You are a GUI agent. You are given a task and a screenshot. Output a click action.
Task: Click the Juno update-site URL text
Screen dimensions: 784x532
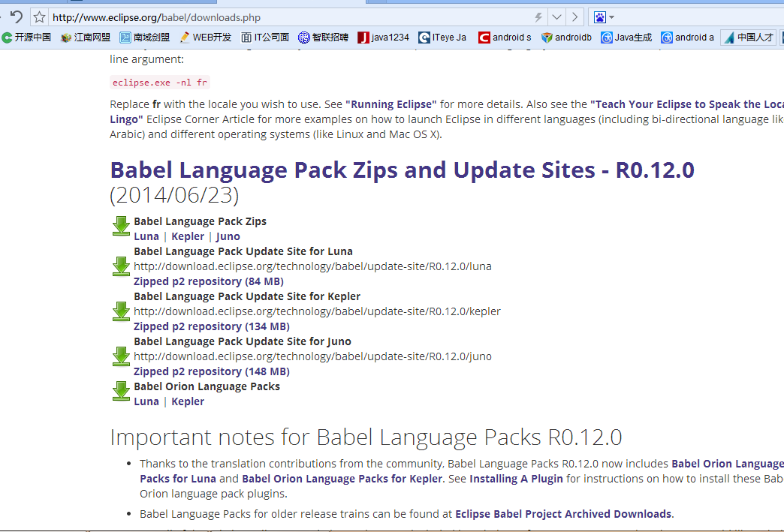click(x=312, y=356)
